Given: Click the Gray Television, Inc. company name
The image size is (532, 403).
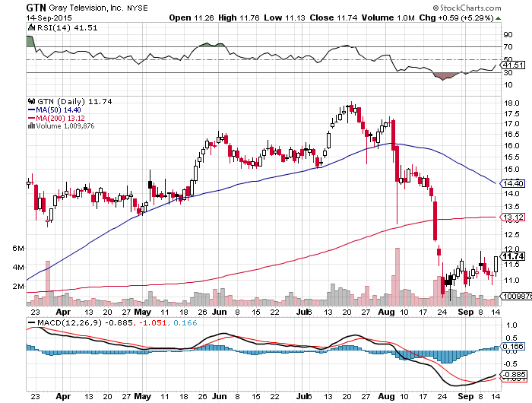Looking at the screenshot, I should click(86, 8).
